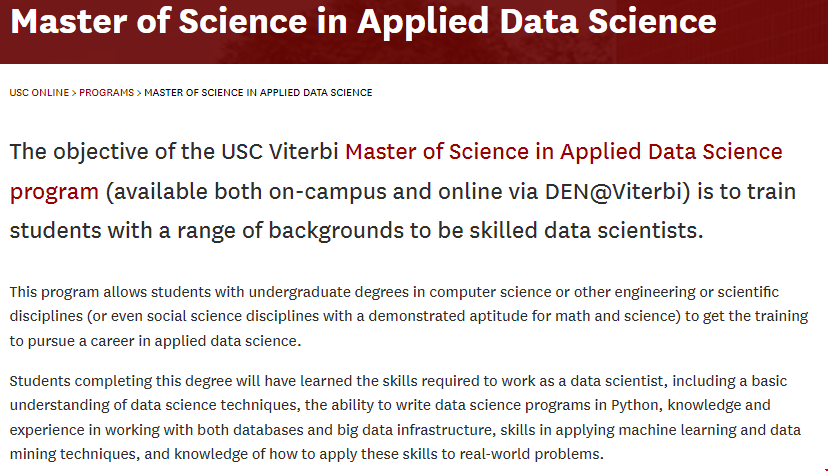Select the current-page breadcrumb in small capitals

(x=258, y=93)
